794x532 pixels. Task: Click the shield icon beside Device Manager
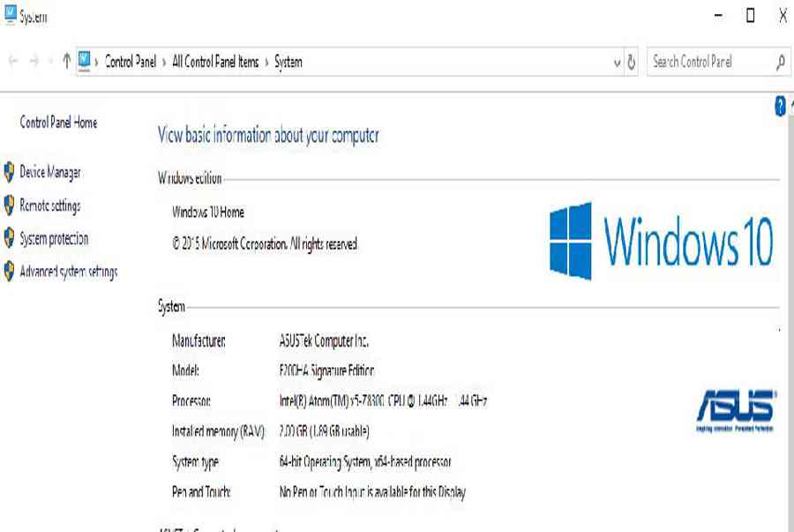click(x=9, y=172)
